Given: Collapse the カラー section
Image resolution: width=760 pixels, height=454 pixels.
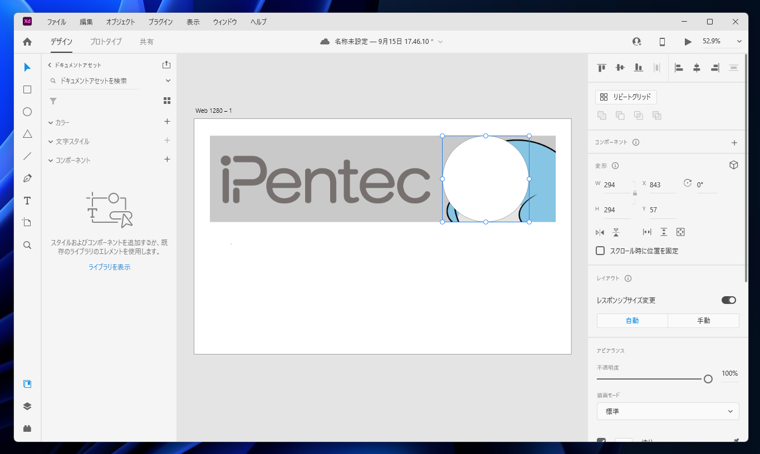Looking at the screenshot, I should click(x=50, y=123).
